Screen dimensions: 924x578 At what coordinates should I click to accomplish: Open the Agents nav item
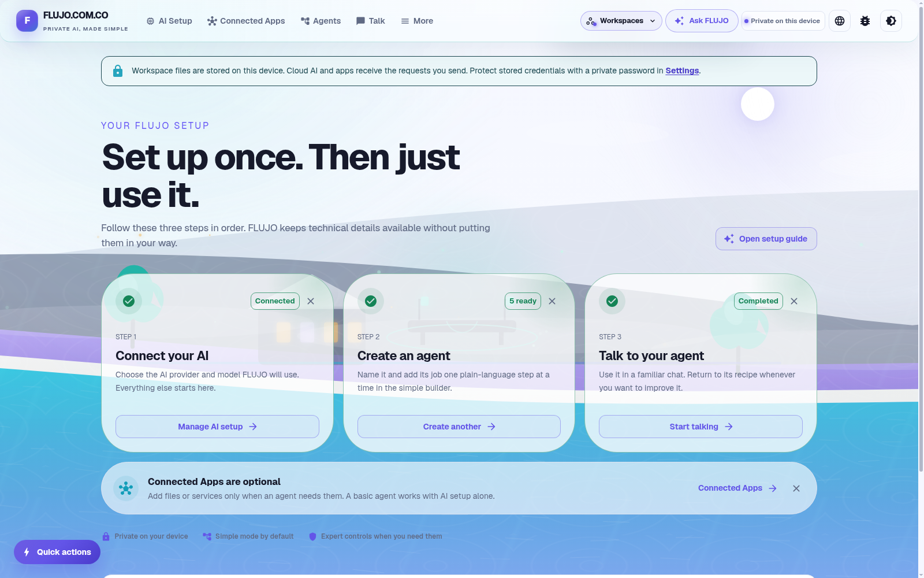point(321,21)
